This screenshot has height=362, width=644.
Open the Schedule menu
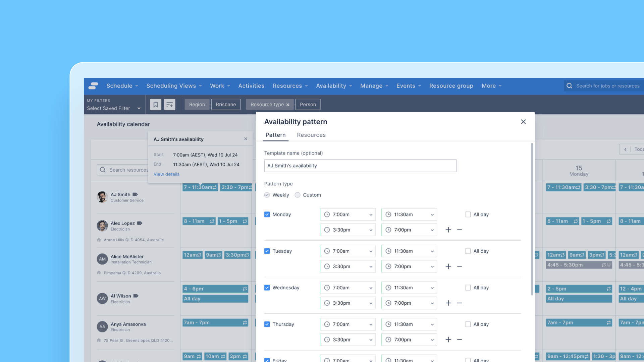click(122, 86)
